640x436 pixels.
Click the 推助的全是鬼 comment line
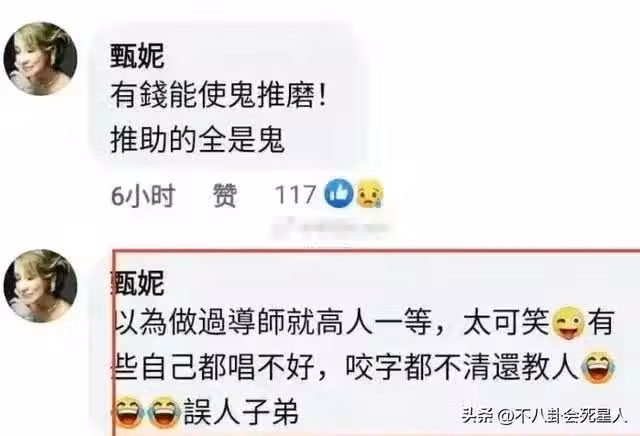point(197,140)
